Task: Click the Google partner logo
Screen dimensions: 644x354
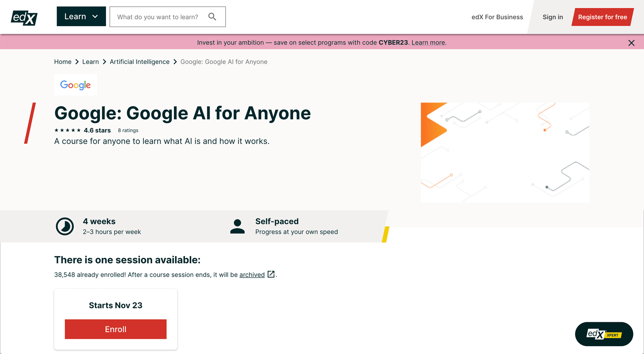Action: tap(76, 85)
